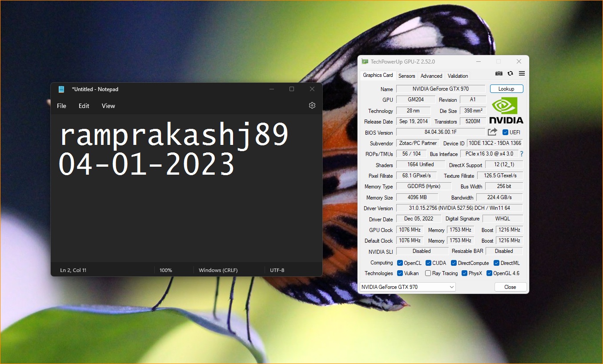Click the Lookup button

(506, 89)
